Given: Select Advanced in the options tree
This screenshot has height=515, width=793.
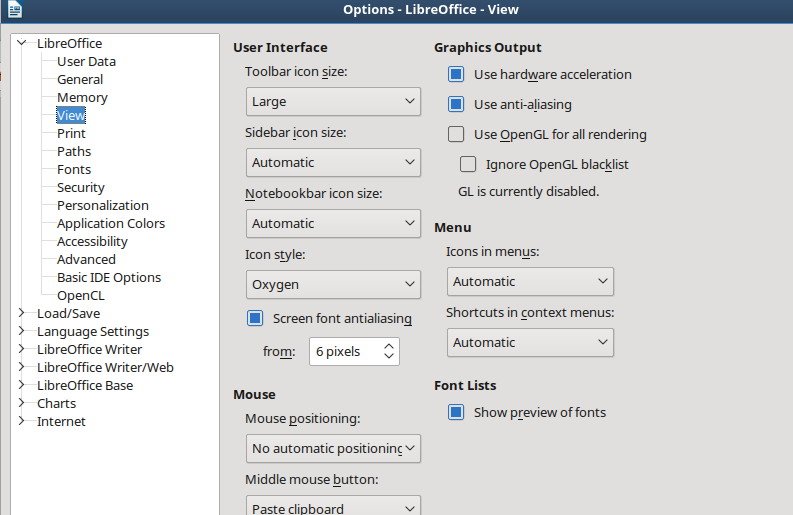Looking at the screenshot, I should coord(86,259).
